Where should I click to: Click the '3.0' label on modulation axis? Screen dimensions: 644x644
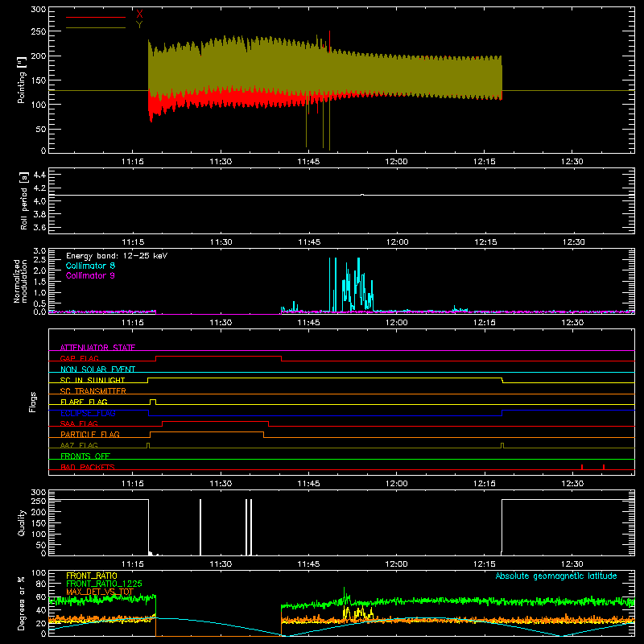point(39,250)
